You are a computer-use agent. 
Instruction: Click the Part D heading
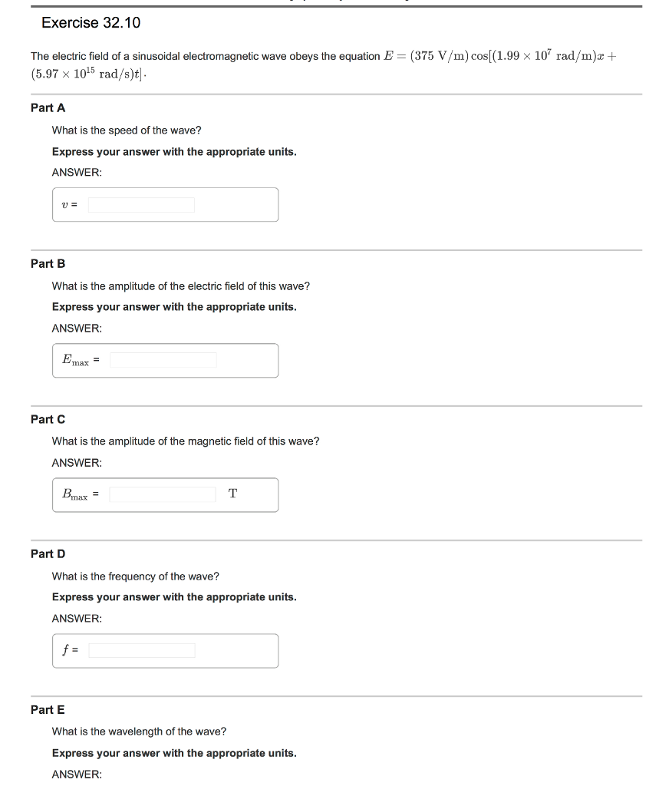pyautogui.click(x=48, y=553)
